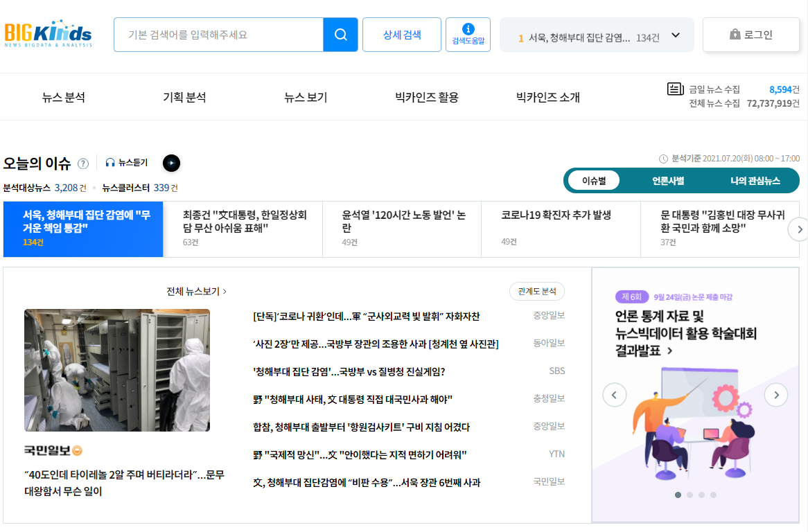Click the blue search magnifier button
Viewport: 808px width, 532px height.
coord(341,35)
